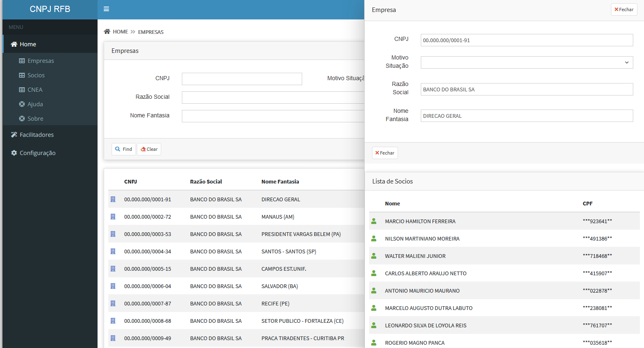Click CNPJ field in Empresa panel
This screenshot has height=348, width=644.
(527, 40)
